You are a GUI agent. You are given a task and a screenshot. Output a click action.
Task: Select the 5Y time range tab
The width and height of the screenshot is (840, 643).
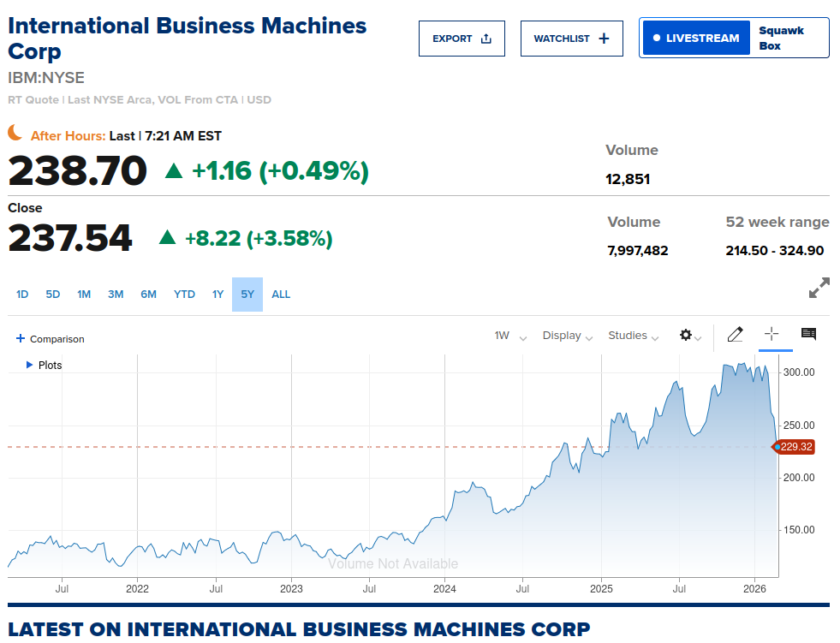coord(247,295)
